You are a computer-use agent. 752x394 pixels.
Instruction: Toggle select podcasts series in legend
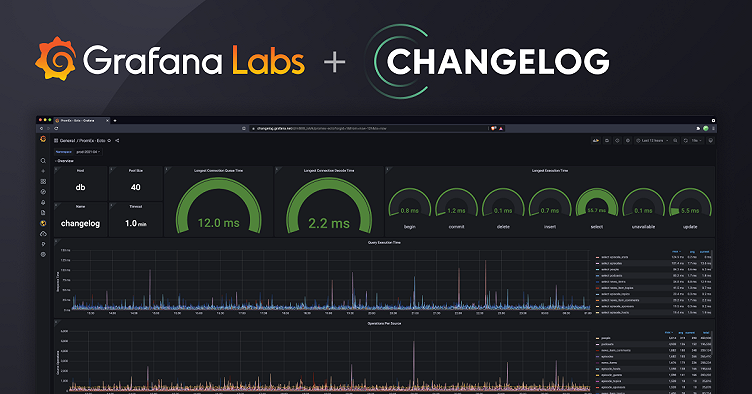tap(612, 276)
